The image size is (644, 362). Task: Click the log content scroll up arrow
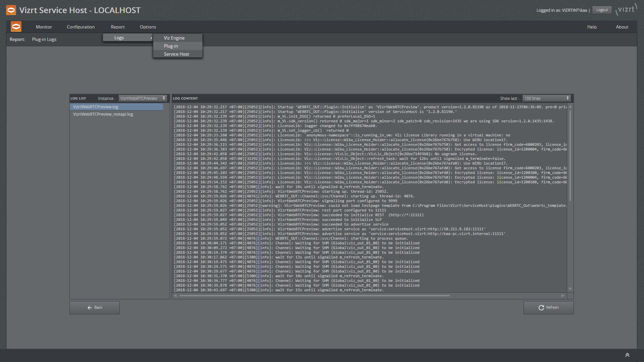(x=570, y=107)
